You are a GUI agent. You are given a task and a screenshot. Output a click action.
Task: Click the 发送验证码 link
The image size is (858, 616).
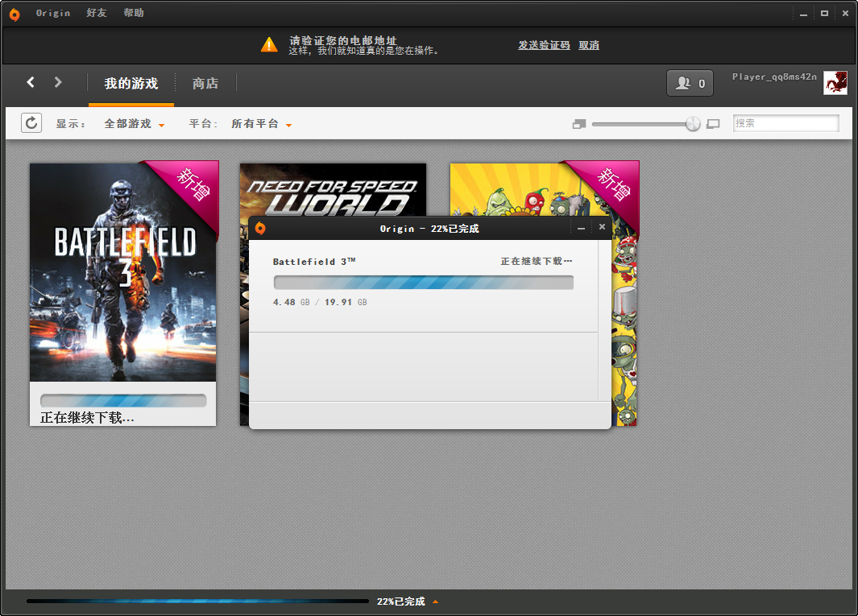coord(544,45)
